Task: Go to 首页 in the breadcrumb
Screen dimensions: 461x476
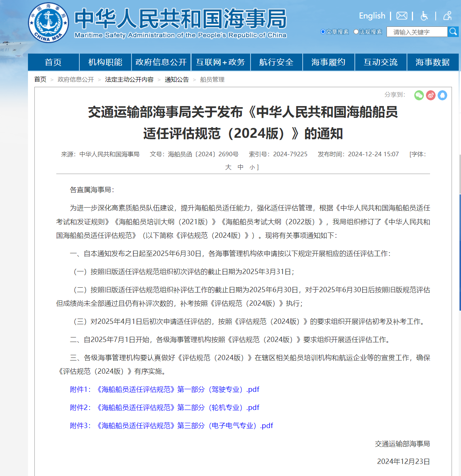Action: [x=40, y=79]
